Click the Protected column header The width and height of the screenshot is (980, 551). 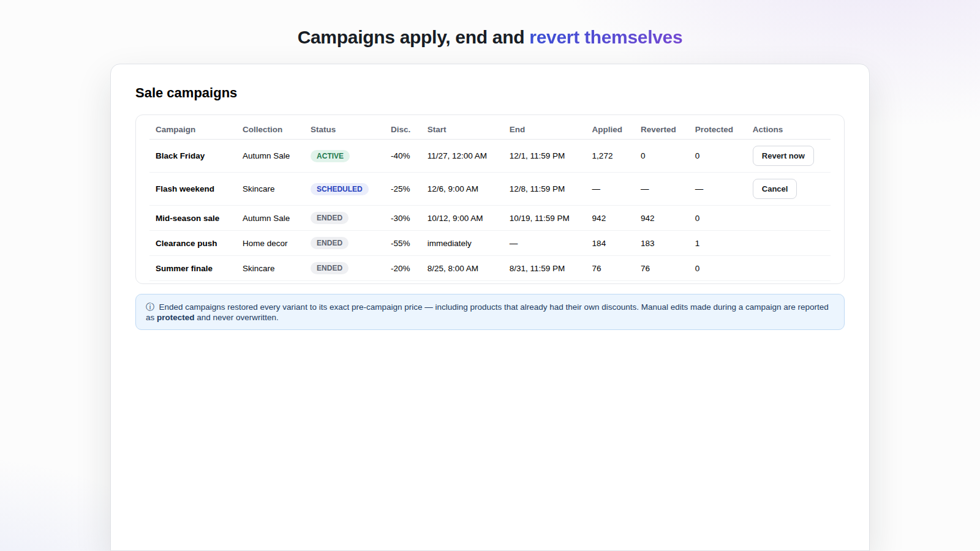(714, 130)
